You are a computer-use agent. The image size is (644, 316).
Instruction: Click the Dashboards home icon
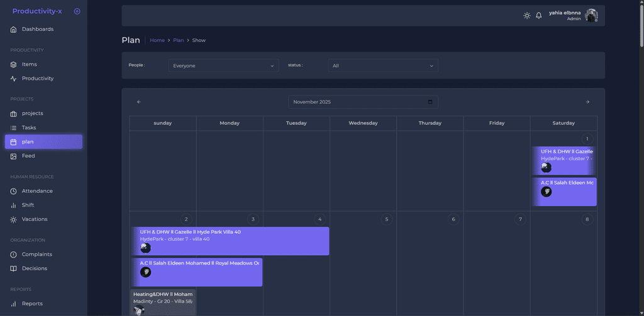14,30
